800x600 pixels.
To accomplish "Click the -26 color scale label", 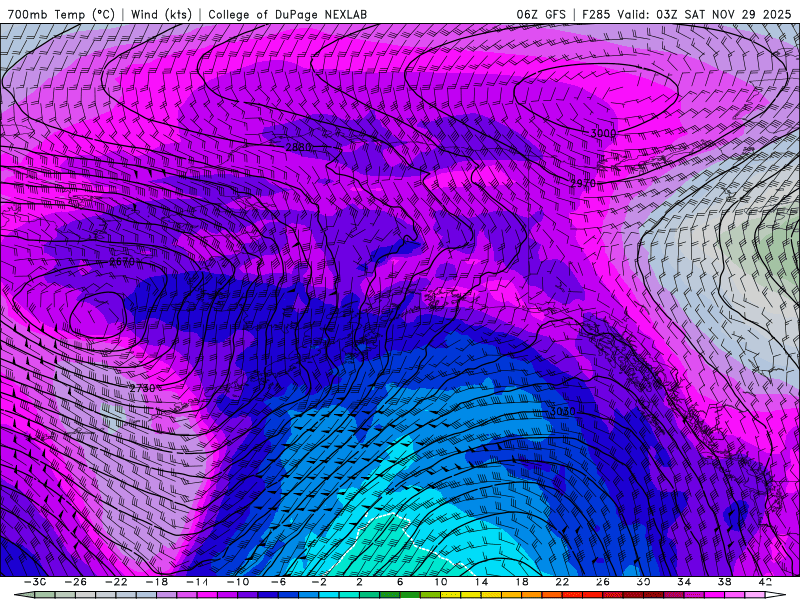I will 76,582.
